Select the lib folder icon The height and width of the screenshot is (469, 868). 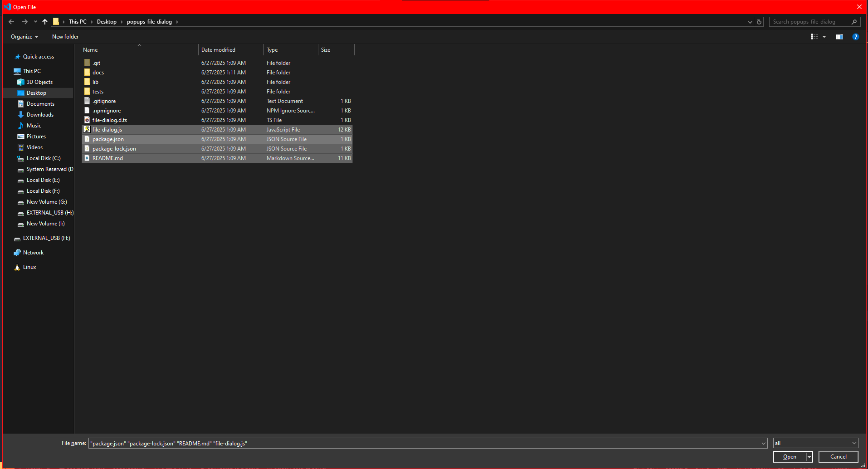tap(87, 82)
